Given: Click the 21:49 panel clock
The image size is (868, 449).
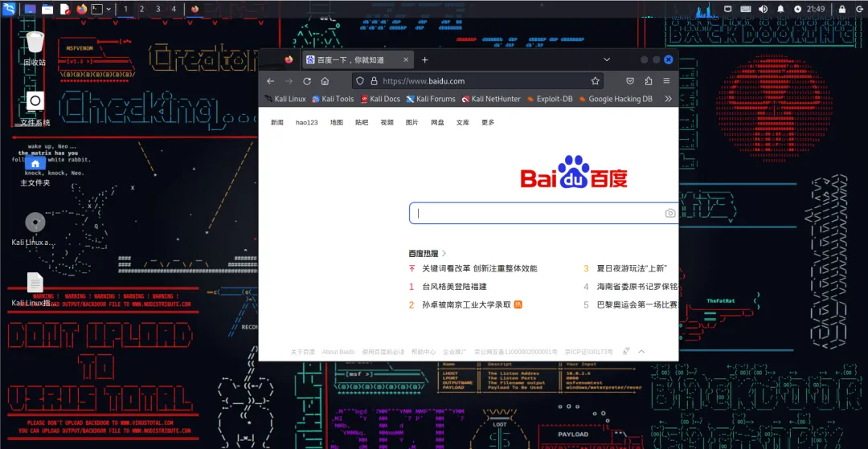Looking at the screenshot, I should 816,9.
